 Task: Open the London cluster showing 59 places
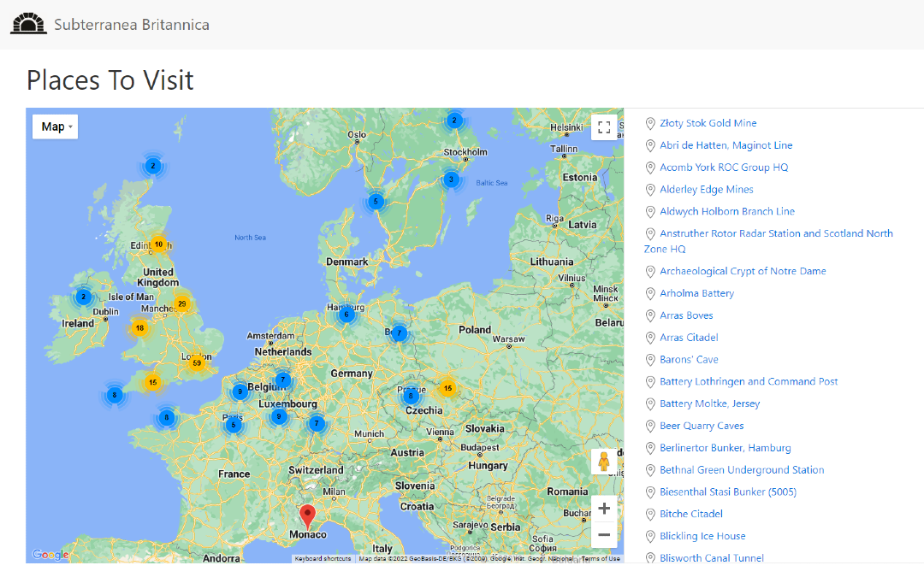point(197,362)
